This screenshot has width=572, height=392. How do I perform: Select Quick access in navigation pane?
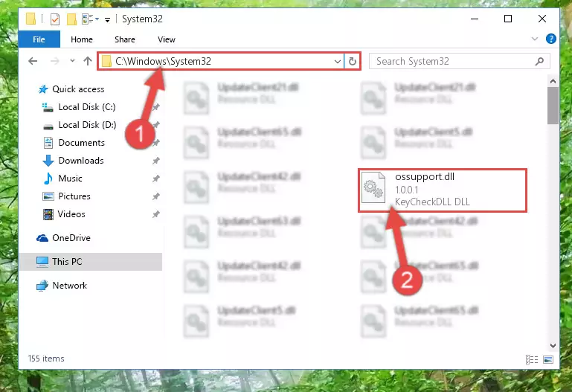pyautogui.click(x=78, y=89)
